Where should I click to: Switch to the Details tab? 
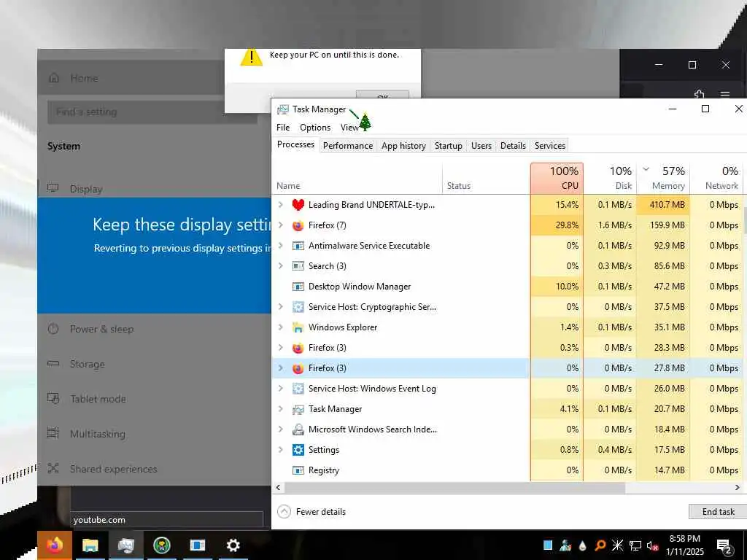click(x=513, y=146)
